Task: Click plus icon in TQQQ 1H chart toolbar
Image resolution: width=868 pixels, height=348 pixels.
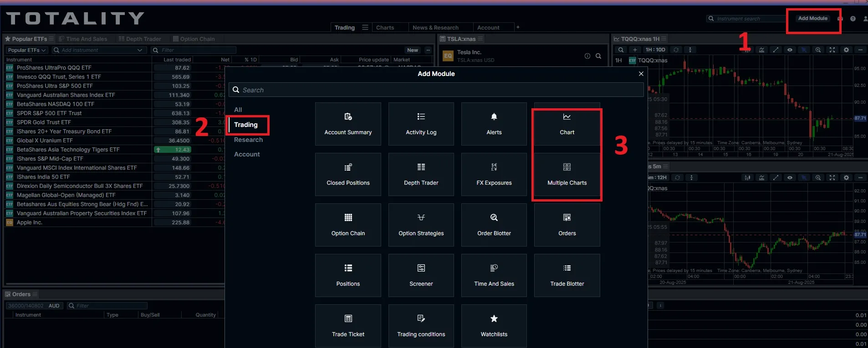Action: pos(635,50)
